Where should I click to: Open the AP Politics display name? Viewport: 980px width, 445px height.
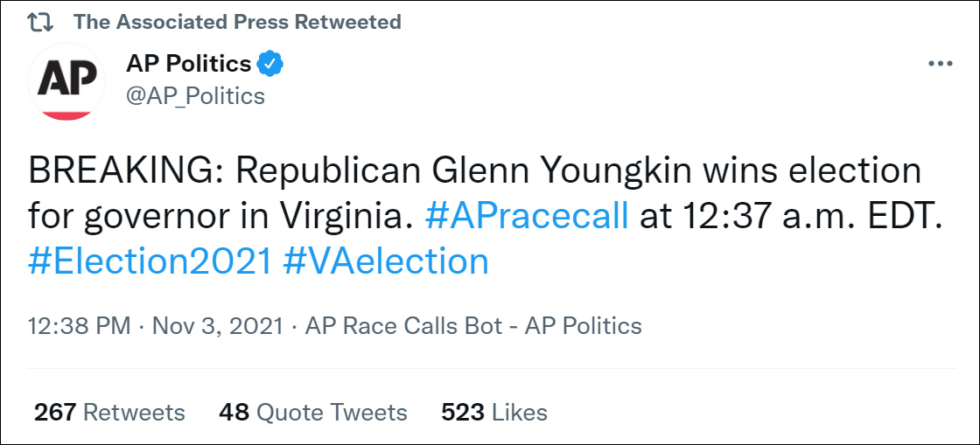coord(188,64)
